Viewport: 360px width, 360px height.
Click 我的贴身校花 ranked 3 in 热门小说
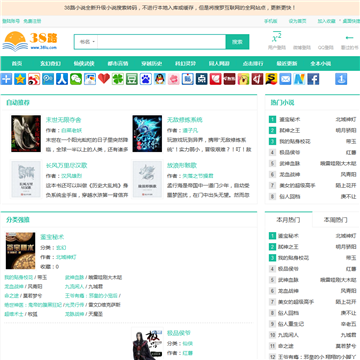[295, 141]
